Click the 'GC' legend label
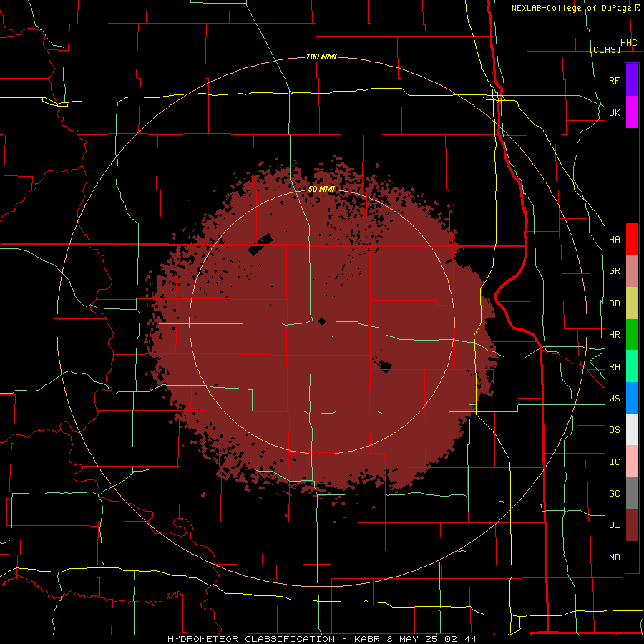644x644 pixels. (x=615, y=494)
